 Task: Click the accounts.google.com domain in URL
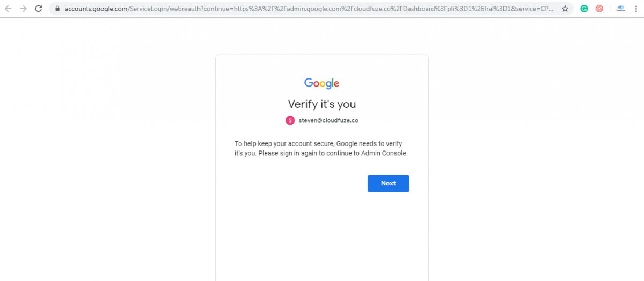pyautogui.click(x=96, y=9)
